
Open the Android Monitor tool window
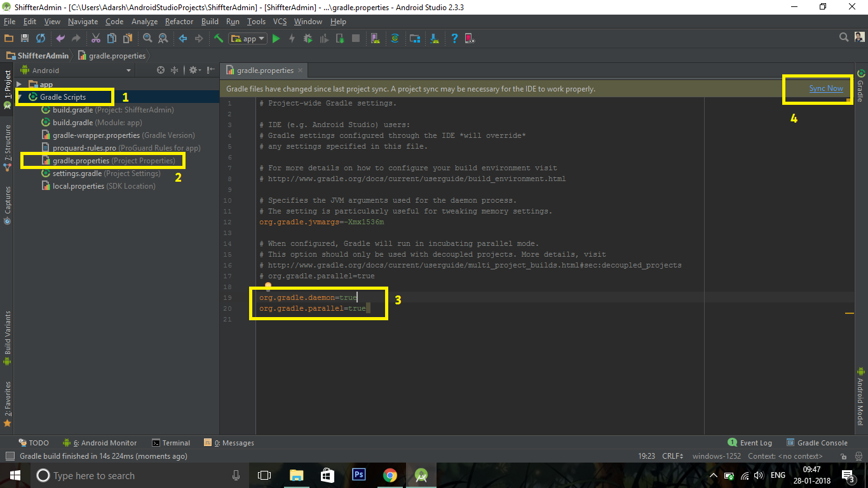(100, 443)
